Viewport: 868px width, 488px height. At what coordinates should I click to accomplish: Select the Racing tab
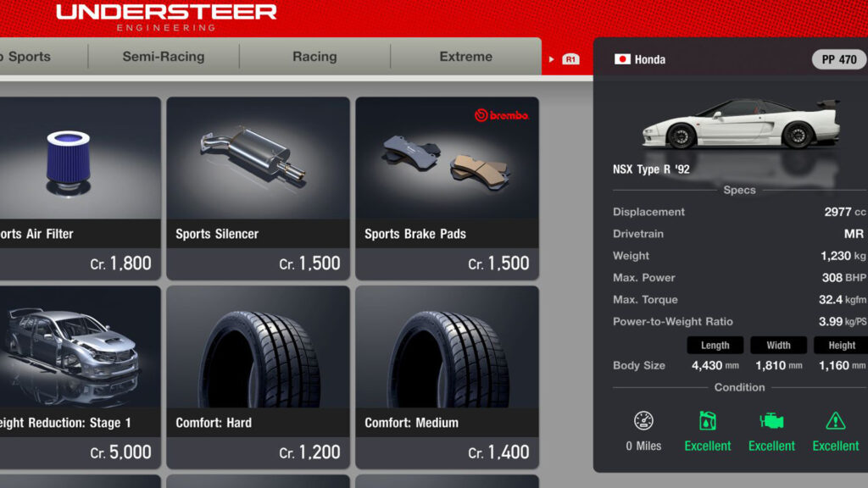[314, 57]
